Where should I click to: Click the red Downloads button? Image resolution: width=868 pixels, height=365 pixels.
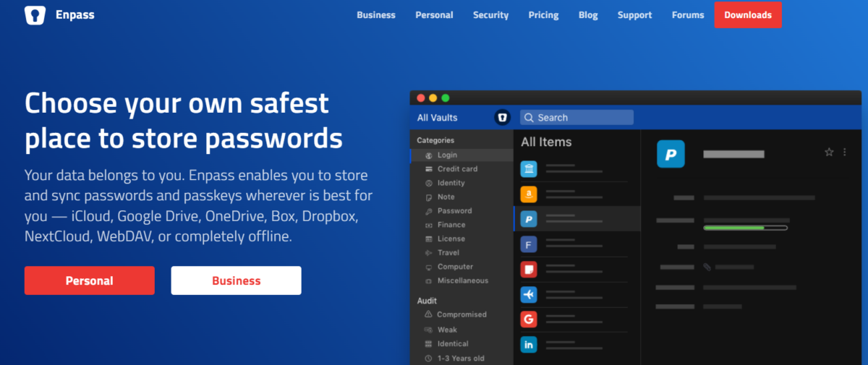click(x=748, y=14)
